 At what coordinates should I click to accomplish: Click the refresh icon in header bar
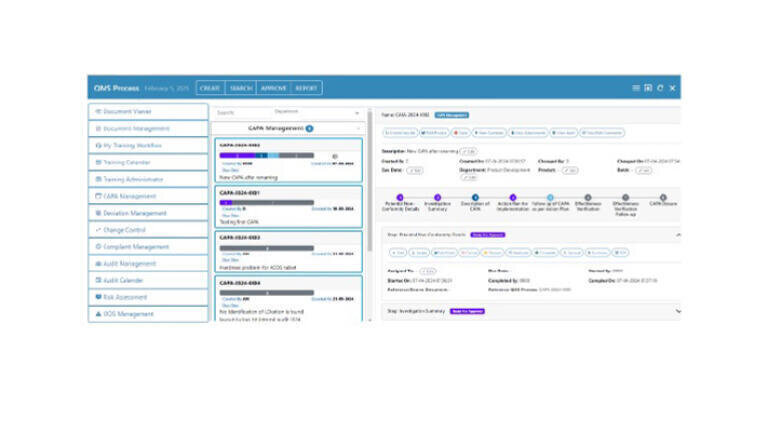coord(660,88)
